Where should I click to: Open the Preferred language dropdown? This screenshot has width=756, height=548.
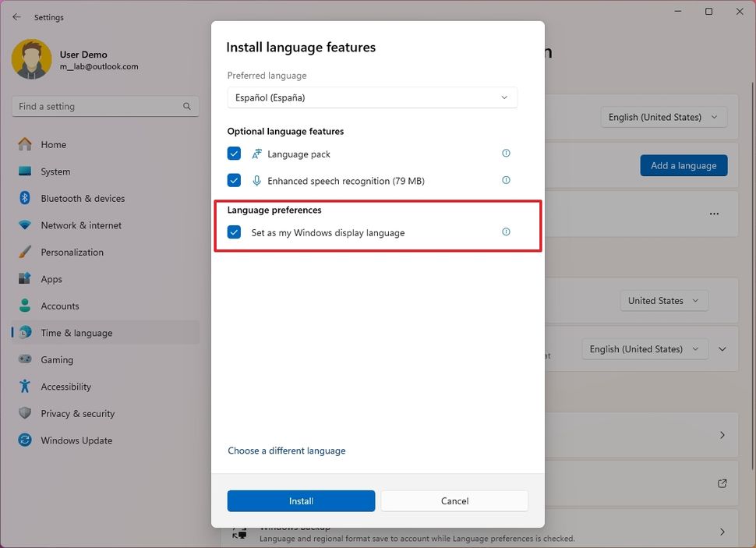pos(372,97)
